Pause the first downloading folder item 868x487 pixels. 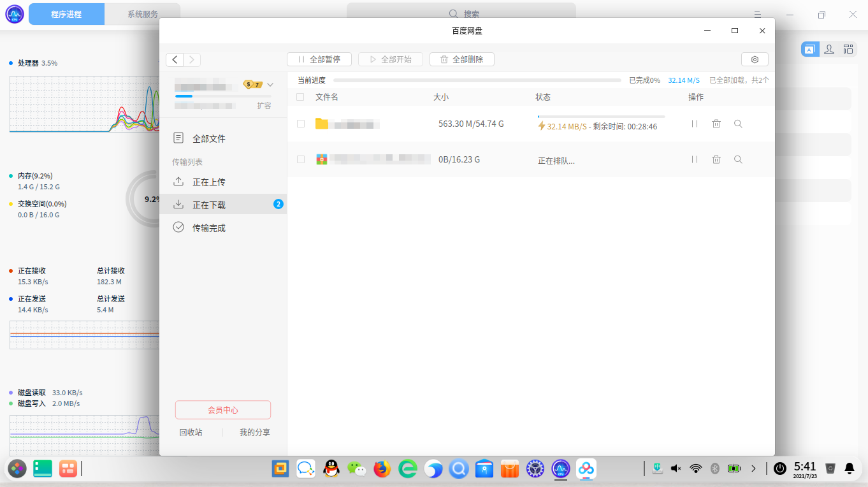695,124
